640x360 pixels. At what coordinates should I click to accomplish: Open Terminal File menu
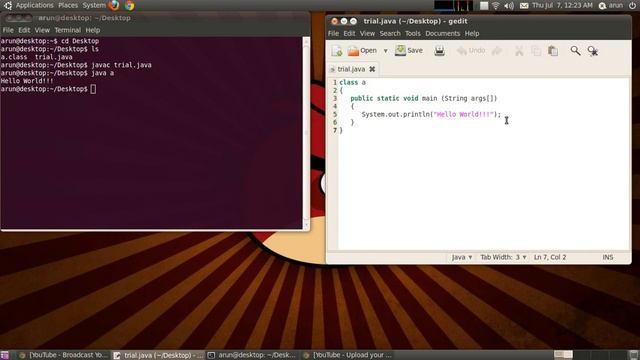(8, 30)
